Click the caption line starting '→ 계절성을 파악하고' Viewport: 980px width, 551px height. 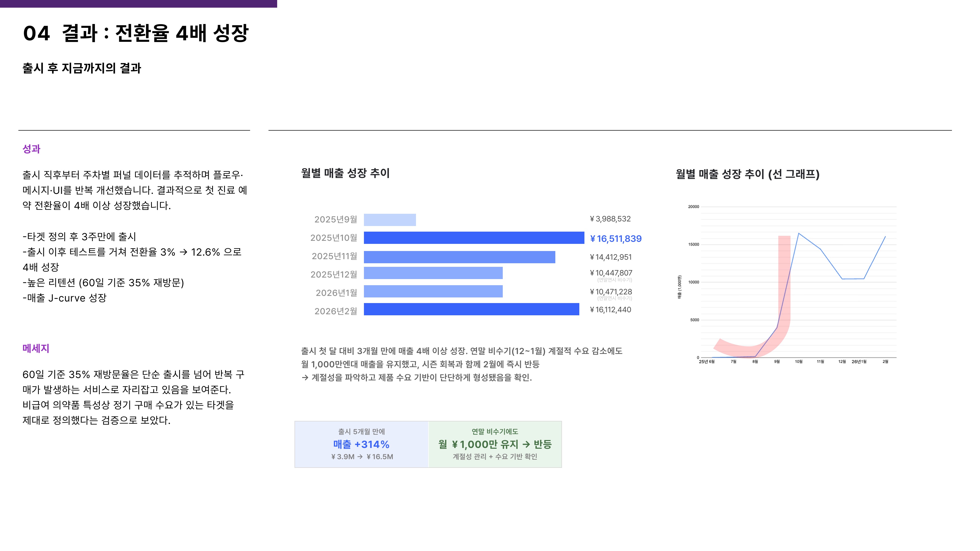pos(416,377)
